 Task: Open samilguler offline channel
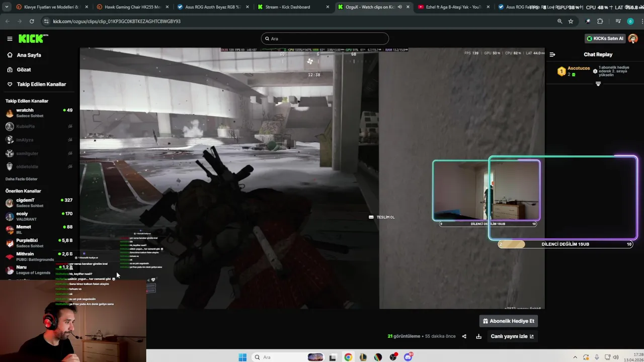point(39,153)
